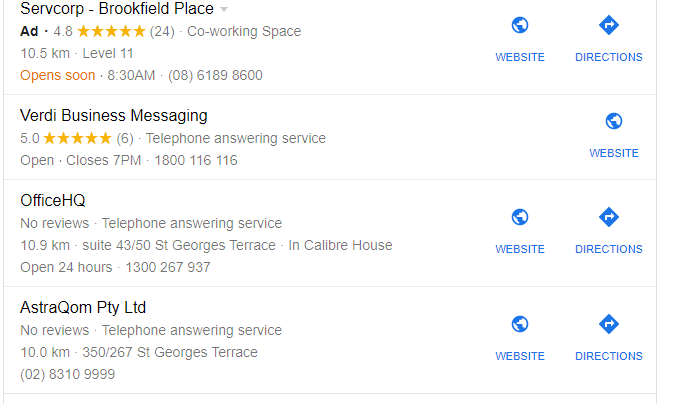Open the AstraQom Pty Ltd listing title
This screenshot has height=404, width=682.
tap(83, 307)
